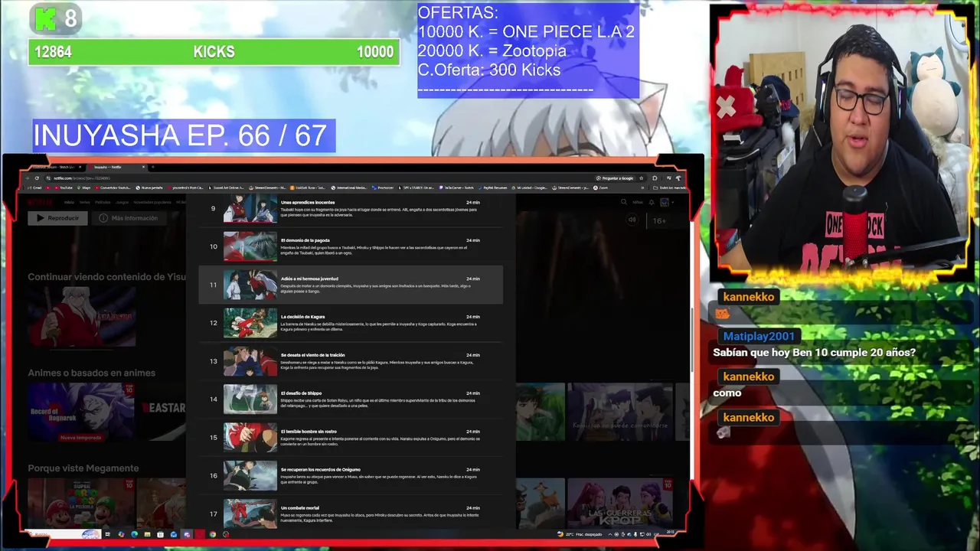The width and height of the screenshot is (980, 551).
Task: Open the episode 10 thumbnail
Action: (x=250, y=246)
